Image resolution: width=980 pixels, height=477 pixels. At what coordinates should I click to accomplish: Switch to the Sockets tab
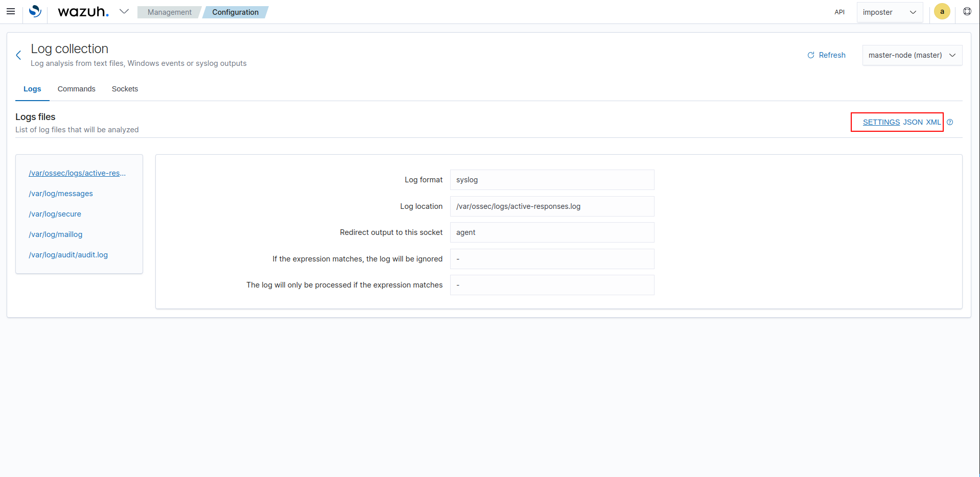tap(125, 89)
